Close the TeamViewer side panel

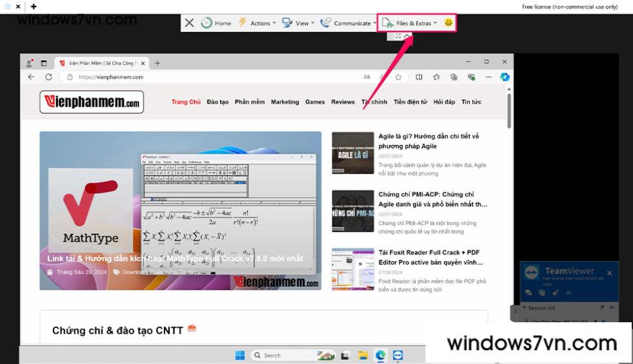pos(610,273)
